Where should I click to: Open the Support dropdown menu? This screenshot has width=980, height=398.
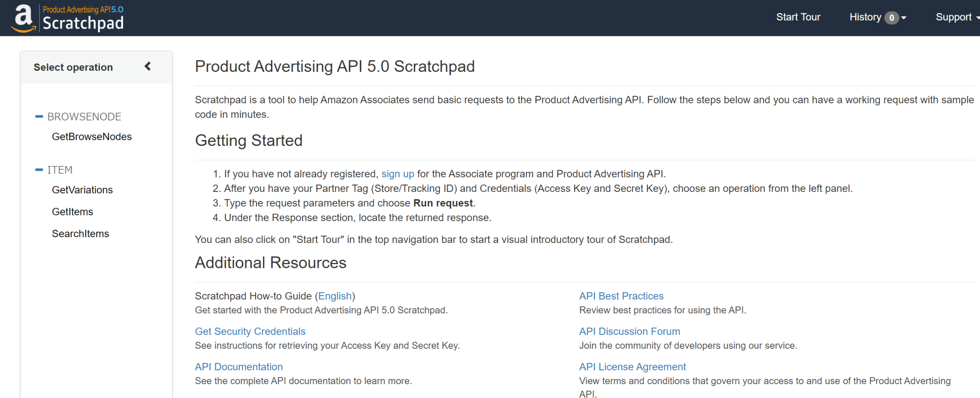click(958, 17)
